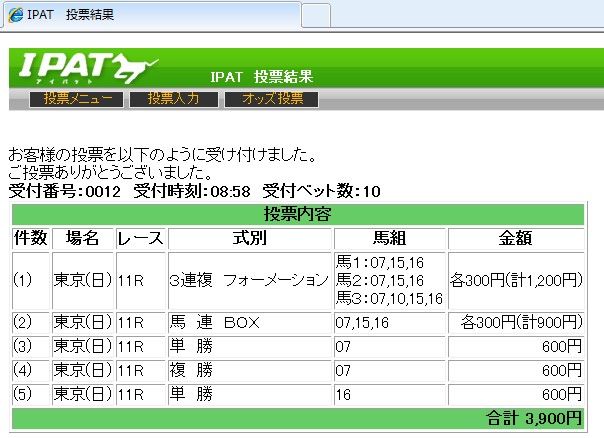
Task: Click the 3連複 フォーメーション cell
Action: [x=250, y=280]
